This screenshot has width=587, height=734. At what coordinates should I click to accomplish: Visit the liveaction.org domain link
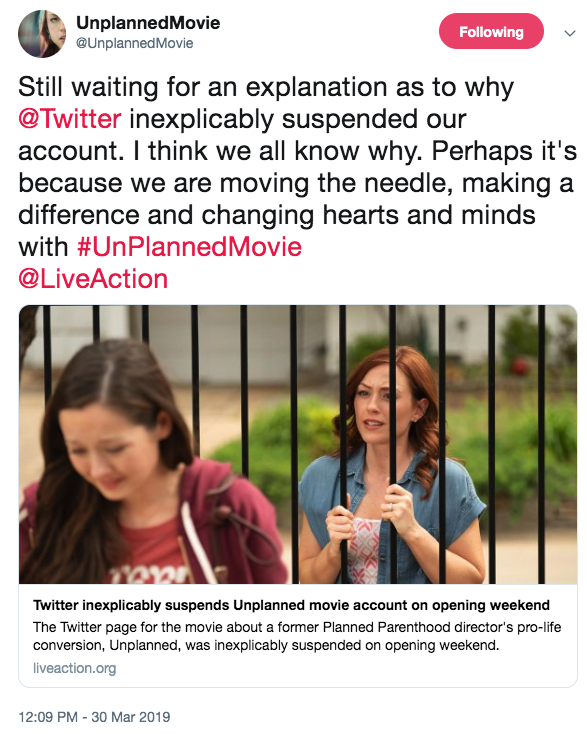[74, 668]
